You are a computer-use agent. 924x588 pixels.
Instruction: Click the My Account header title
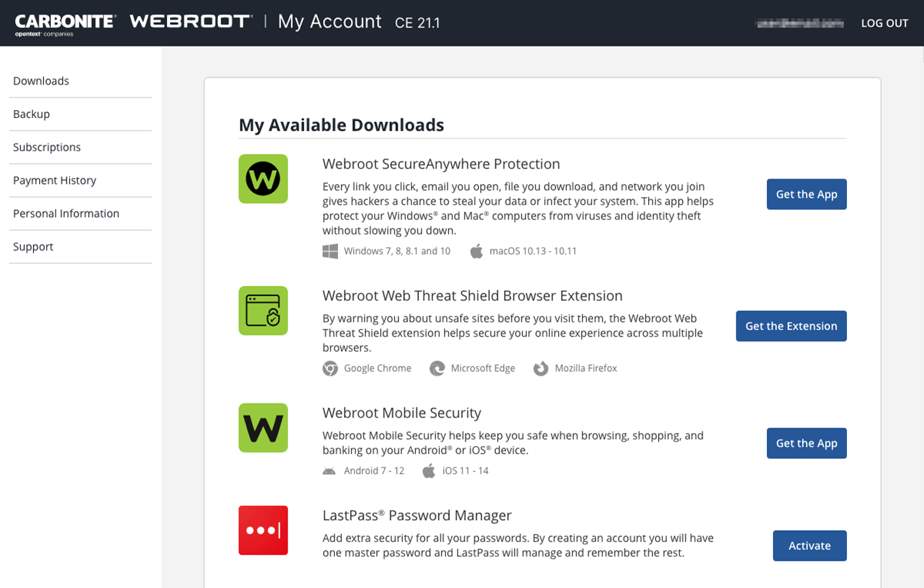point(330,22)
